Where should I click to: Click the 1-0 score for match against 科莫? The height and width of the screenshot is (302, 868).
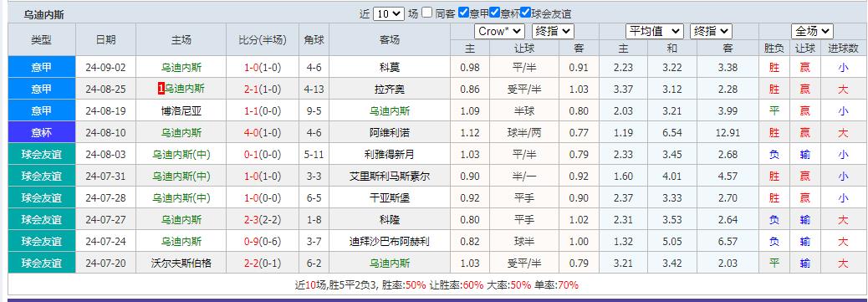(x=252, y=68)
